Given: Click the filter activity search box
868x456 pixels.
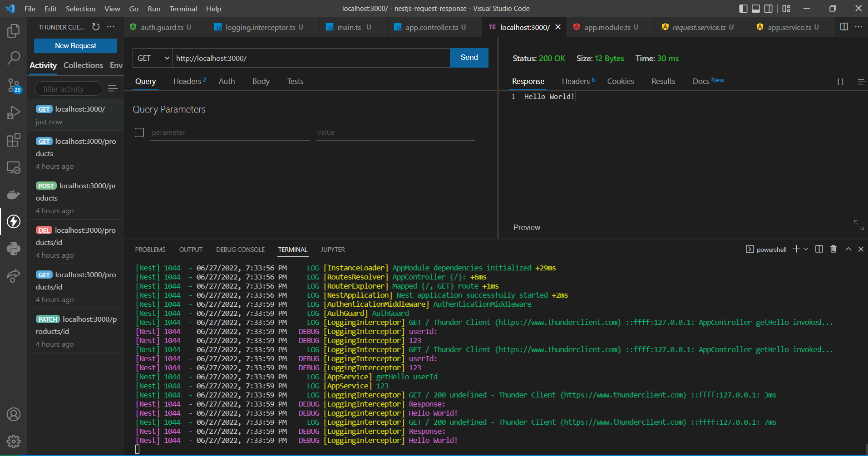Looking at the screenshot, I should [x=69, y=88].
